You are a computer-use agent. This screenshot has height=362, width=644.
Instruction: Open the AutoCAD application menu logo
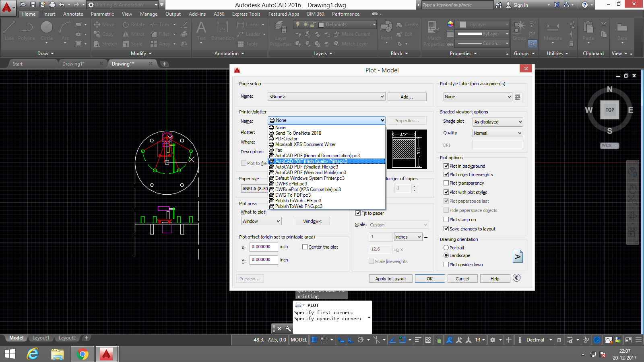[7, 7]
